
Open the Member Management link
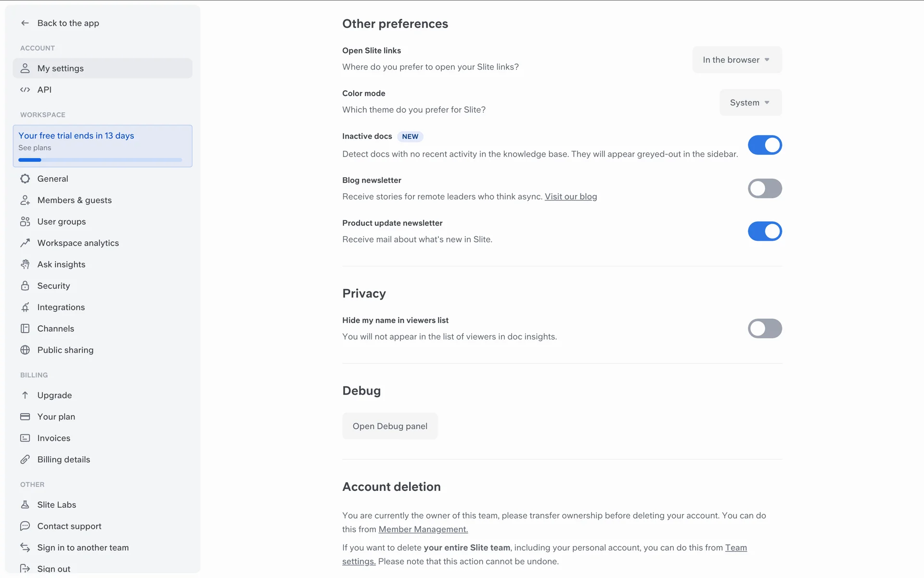point(423,529)
